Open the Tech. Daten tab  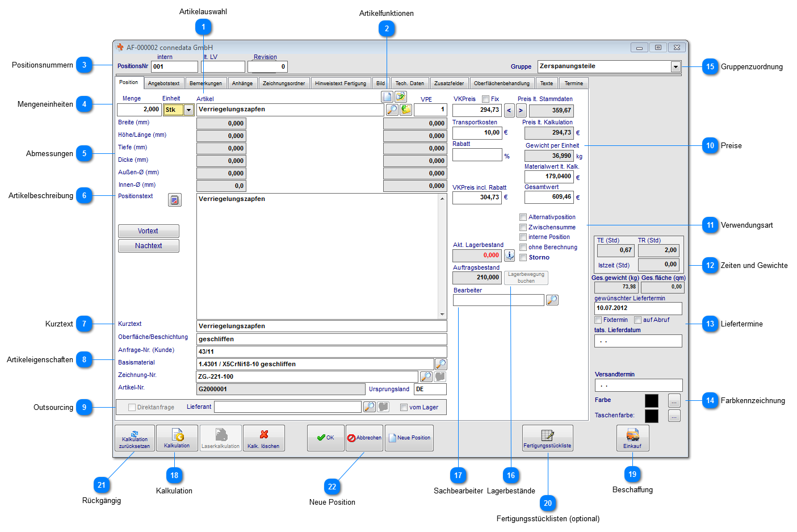(x=409, y=83)
